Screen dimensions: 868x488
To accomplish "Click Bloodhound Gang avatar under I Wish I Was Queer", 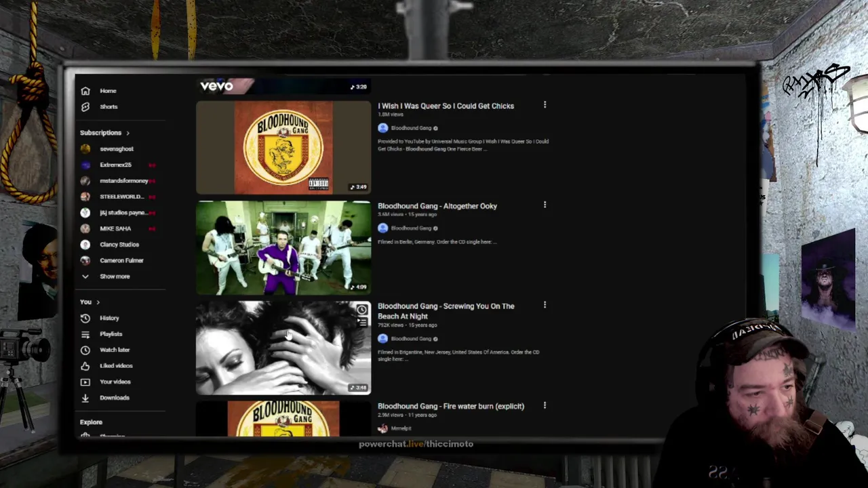I will (383, 128).
